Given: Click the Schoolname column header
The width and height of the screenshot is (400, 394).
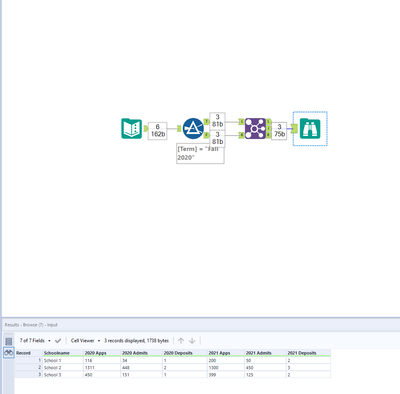Looking at the screenshot, I should (63, 353).
